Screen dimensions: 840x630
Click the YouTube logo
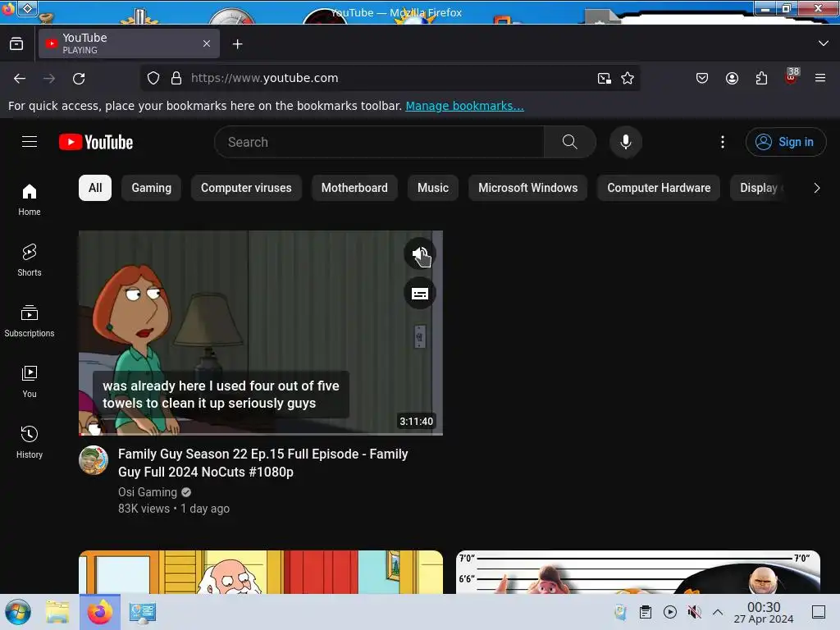coord(96,142)
